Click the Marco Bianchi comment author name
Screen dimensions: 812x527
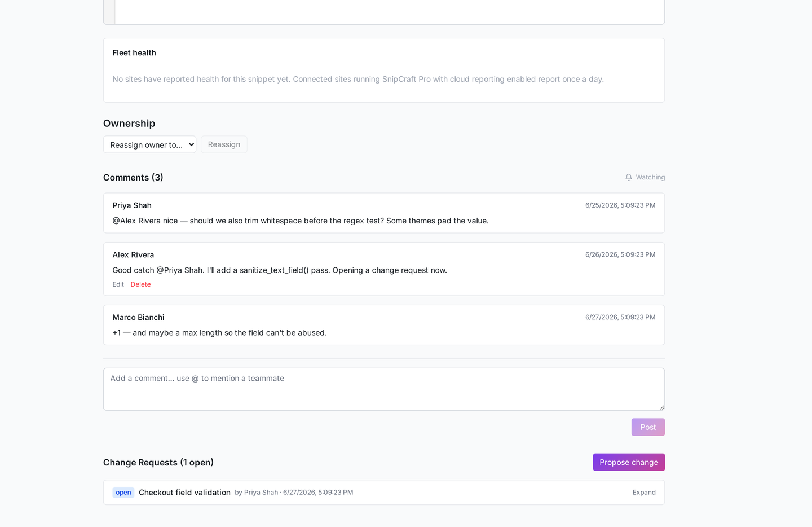138,318
